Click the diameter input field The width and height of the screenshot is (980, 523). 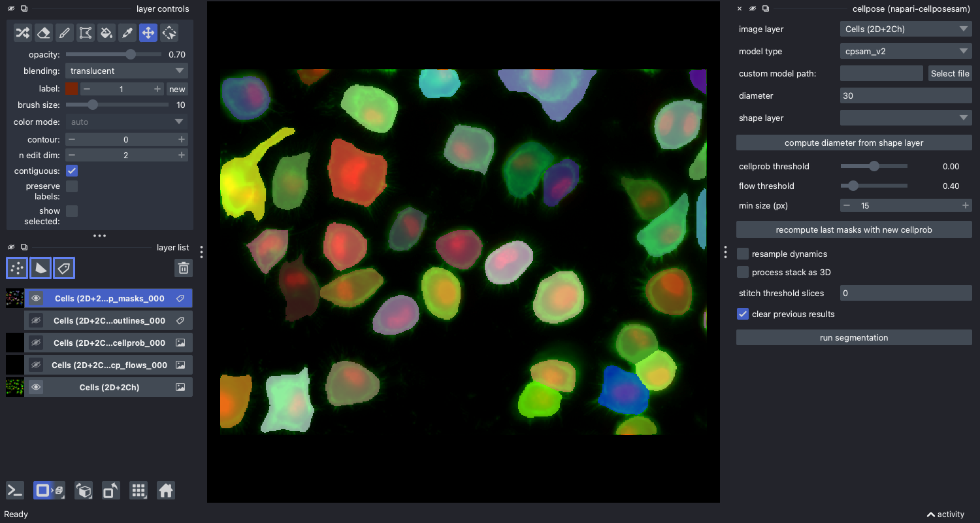pos(906,95)
